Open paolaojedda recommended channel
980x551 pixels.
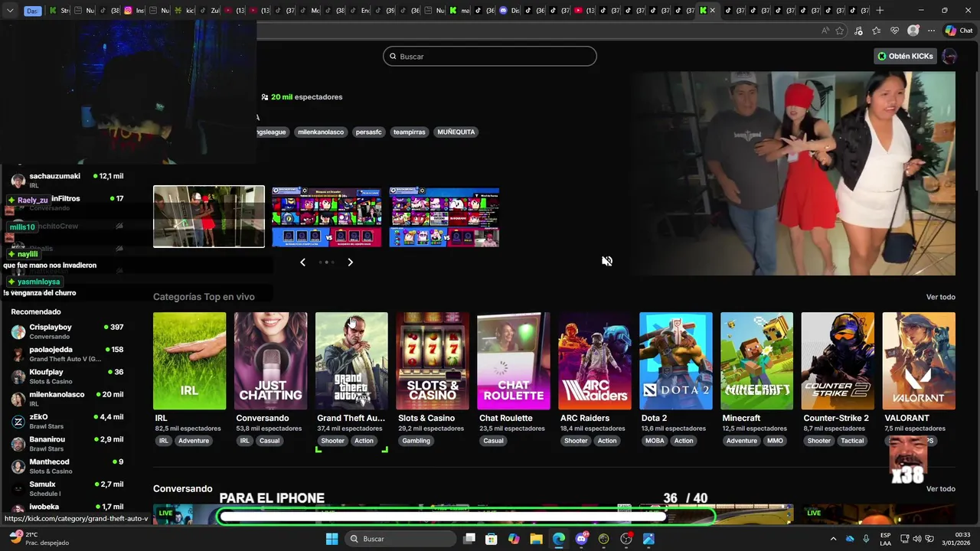(67, 354)
